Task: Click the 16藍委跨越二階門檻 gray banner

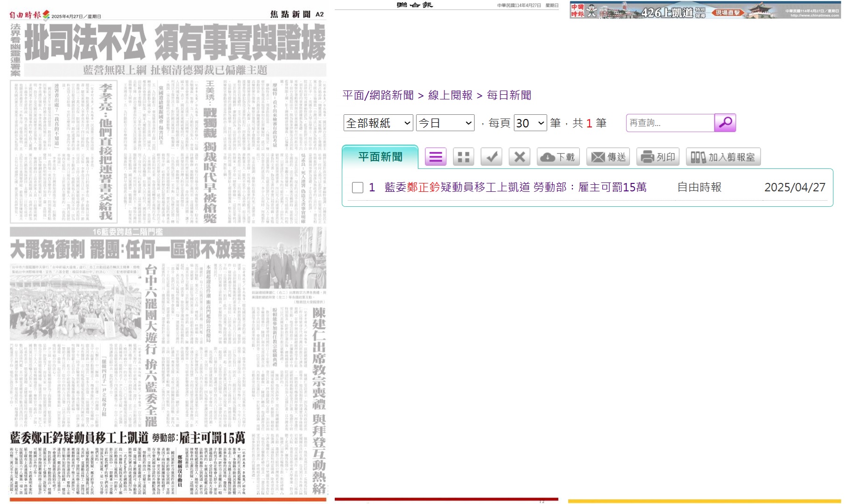Action: 127,232
